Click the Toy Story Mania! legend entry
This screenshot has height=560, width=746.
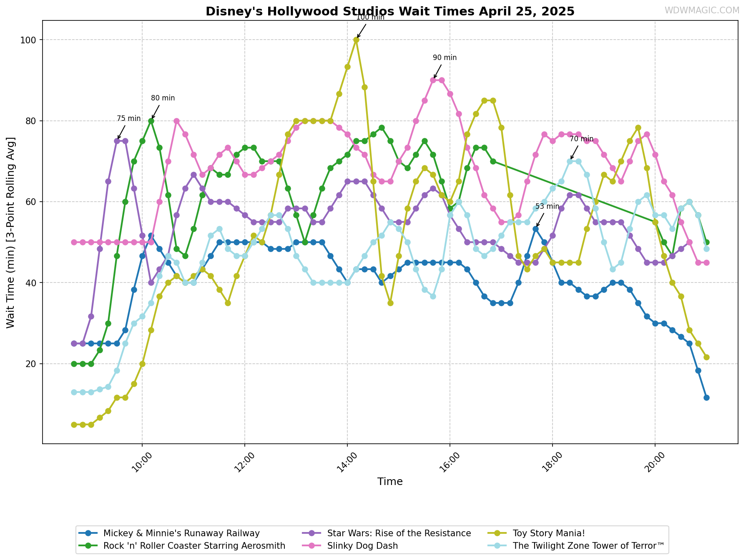(537, 533)
